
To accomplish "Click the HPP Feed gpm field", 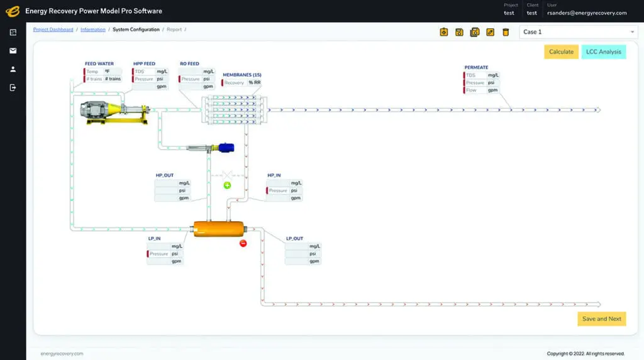I will click(150, 86).
